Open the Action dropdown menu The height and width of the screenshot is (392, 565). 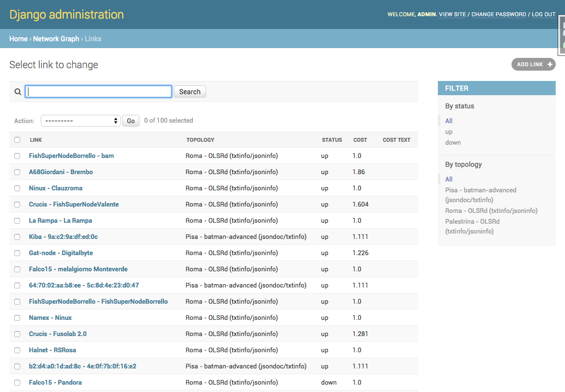point(80,120)
